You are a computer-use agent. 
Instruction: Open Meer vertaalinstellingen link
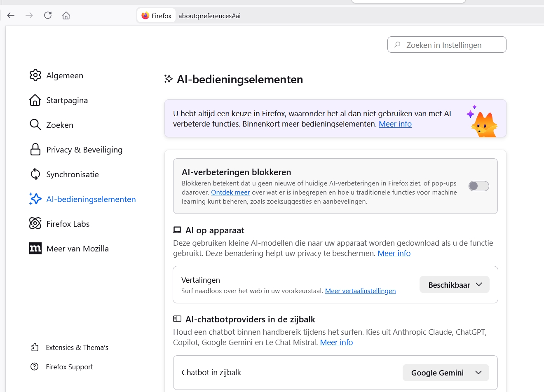(360, 291)
